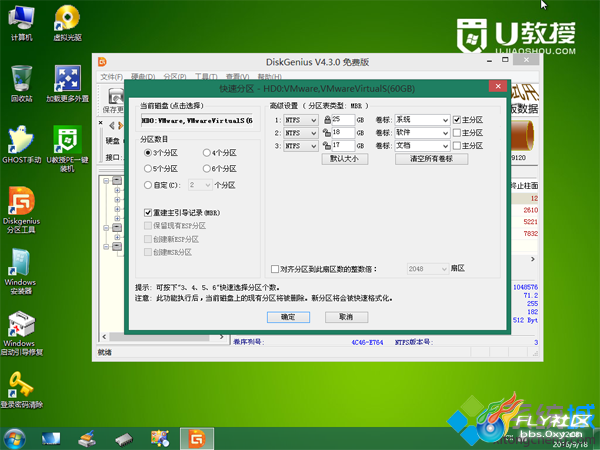The width and height of the screenshot is (600, 450).
Task: Open 工具(T) menu in DiskGenius
Action: pyautogui.click(x=206, y=77)
